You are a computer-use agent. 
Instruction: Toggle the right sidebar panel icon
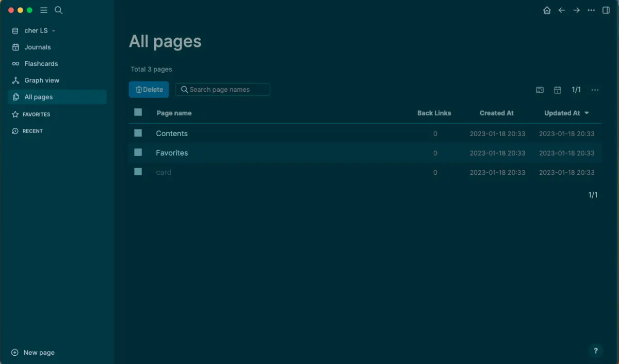(x=606, y=10)
